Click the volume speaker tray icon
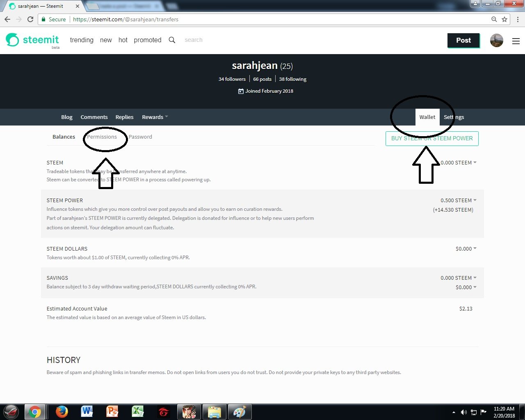The width and height of the screenshot is (525, 420). pyautogui.click(x=463, y=412)
